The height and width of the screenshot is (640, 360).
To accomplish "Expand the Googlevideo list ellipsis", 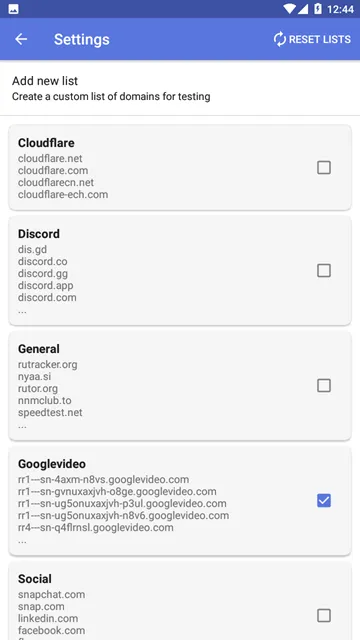I will (22, 542).
